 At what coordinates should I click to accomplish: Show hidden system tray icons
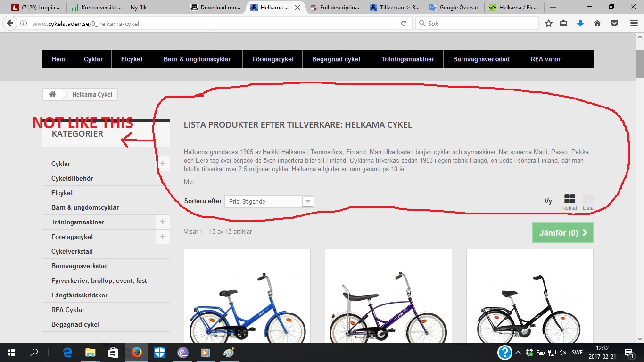[x=518, y=352]
